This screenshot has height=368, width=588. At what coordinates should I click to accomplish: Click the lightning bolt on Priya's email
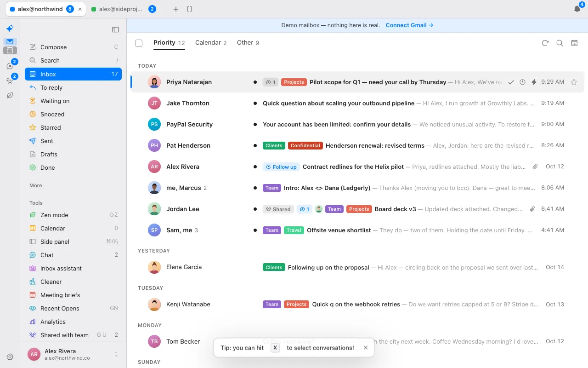click(x=534, y=82)
